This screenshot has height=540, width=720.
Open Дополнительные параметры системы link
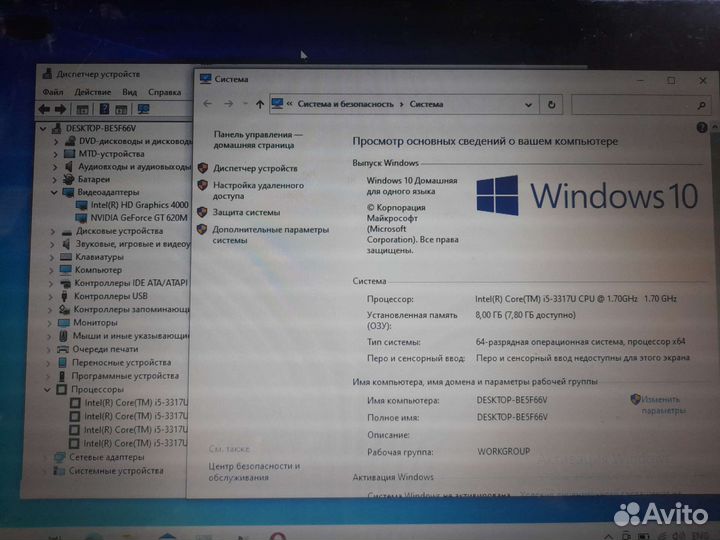pyautogui.click(x=270, y=235)
